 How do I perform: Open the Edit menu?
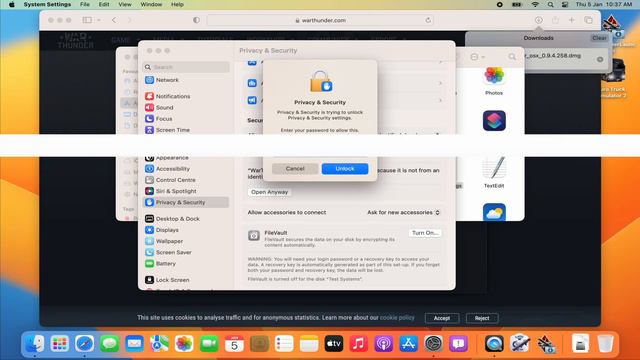click(x=104, y=4)
